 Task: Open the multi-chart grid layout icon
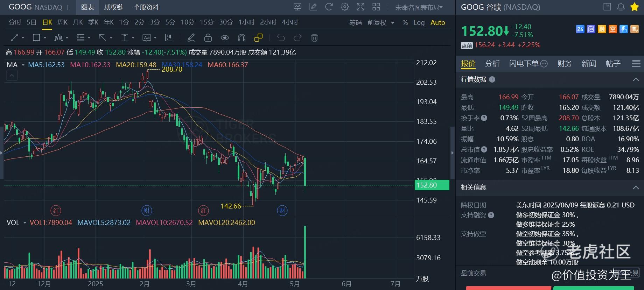point(376,7)
